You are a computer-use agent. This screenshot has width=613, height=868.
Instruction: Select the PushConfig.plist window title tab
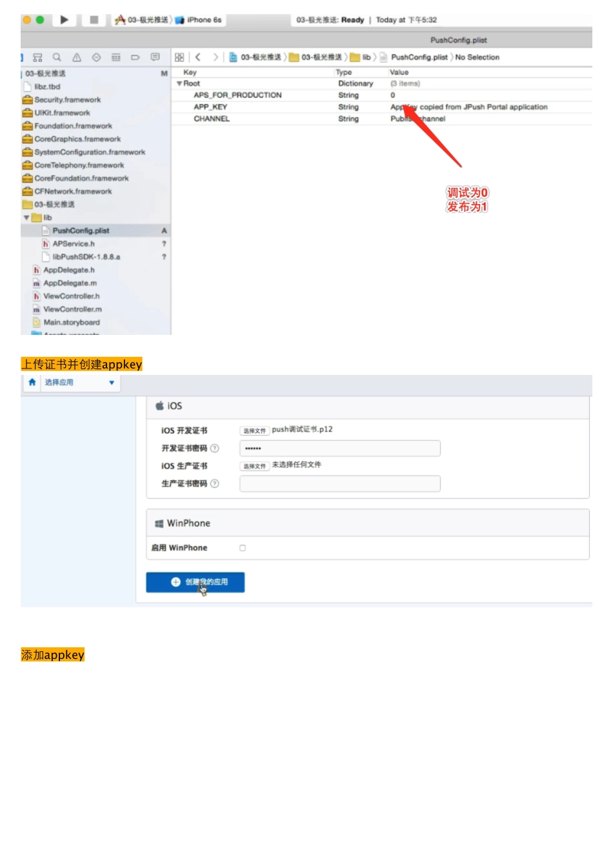tap(458, 40)
